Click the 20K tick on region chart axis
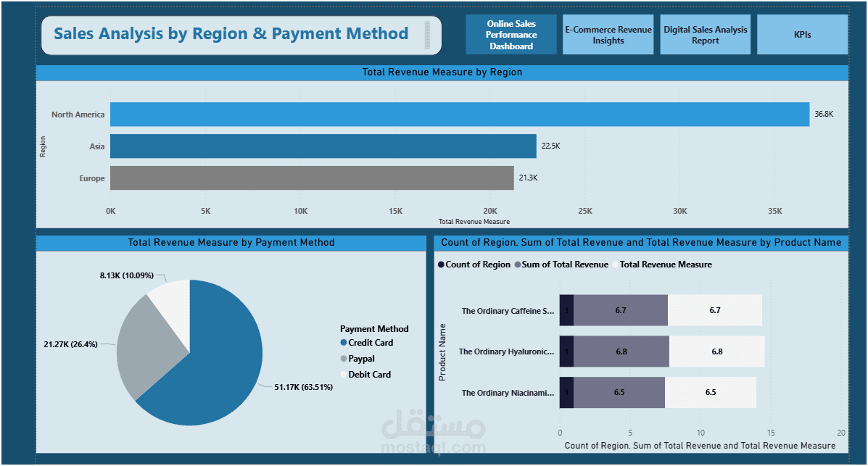The image size is (868, 466). click(x=490, y=211)
